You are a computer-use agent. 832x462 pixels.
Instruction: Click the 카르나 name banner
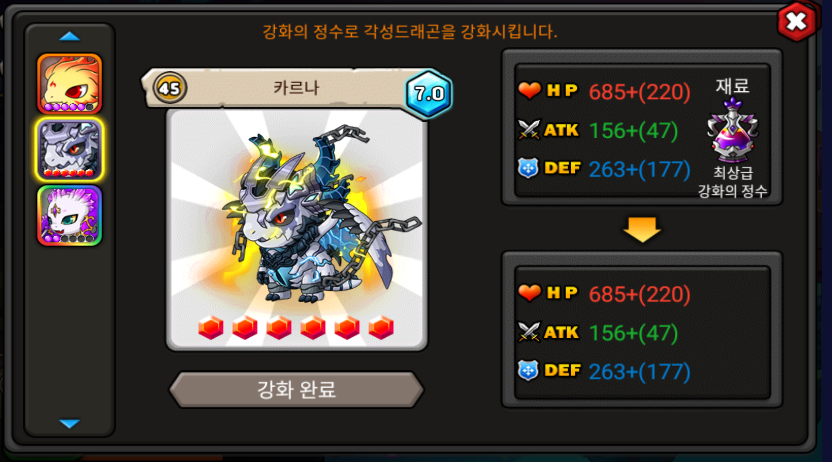coord(296,88)
